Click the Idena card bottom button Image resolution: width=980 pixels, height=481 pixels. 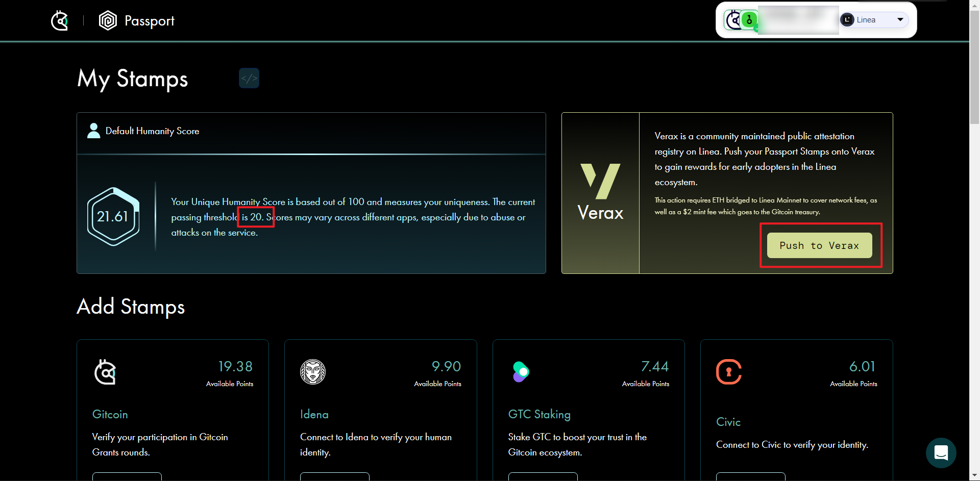coord(335,477)
